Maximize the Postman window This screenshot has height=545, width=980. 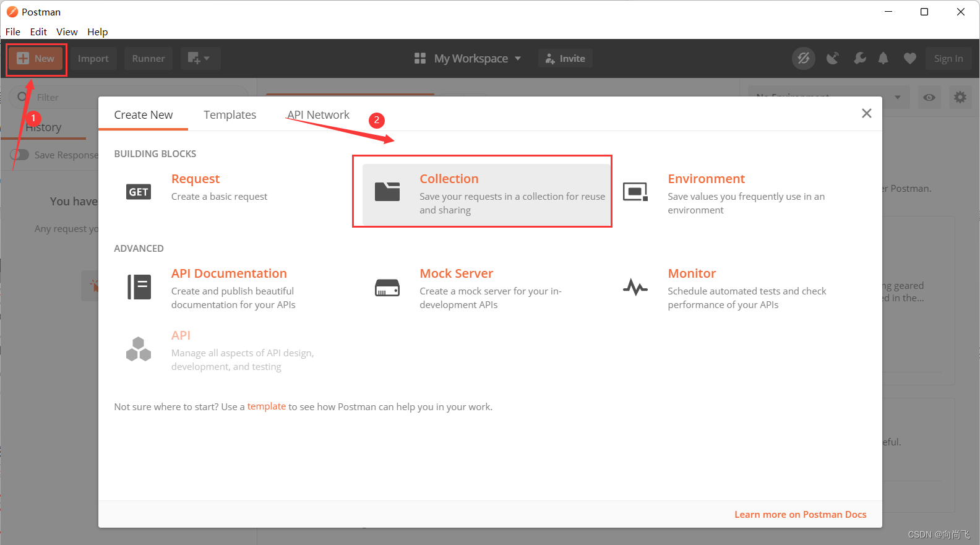(x=924, y=12)
